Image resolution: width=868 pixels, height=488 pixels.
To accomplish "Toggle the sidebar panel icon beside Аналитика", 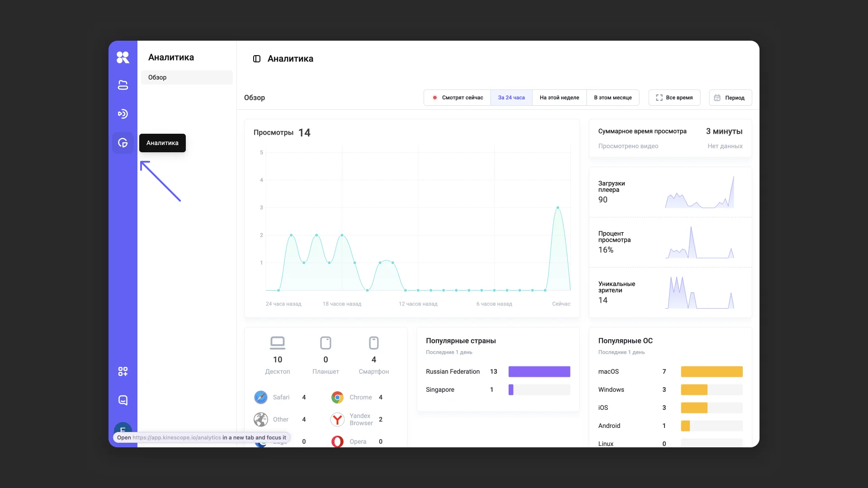I will click(x=257, y=59).
